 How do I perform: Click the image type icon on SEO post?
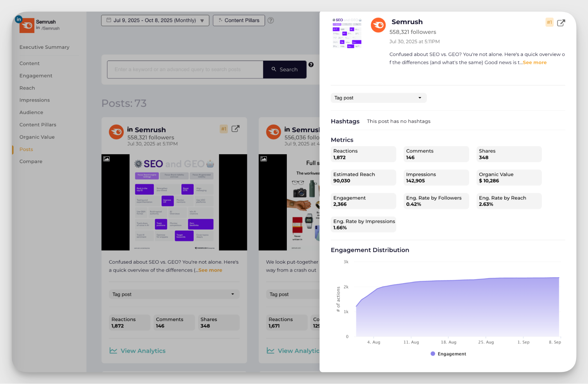point(106,159)
